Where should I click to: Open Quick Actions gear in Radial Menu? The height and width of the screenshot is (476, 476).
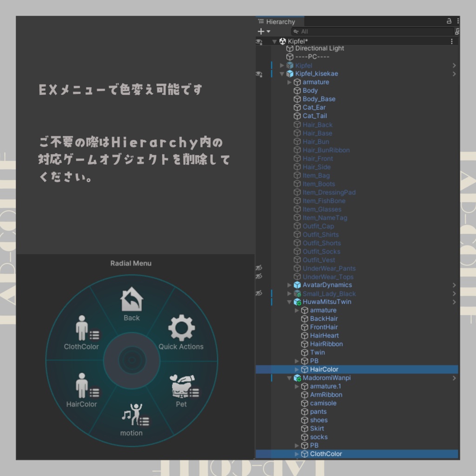181,328
